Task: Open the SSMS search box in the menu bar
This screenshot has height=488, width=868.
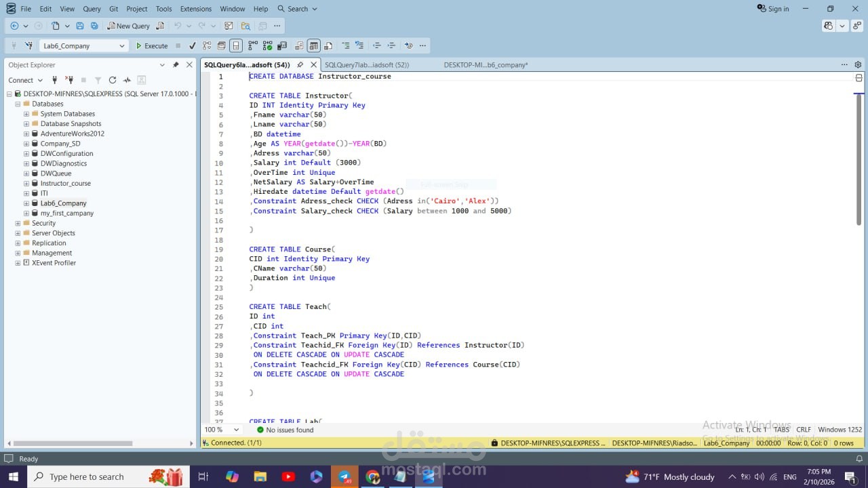Action: coord(297,9)
